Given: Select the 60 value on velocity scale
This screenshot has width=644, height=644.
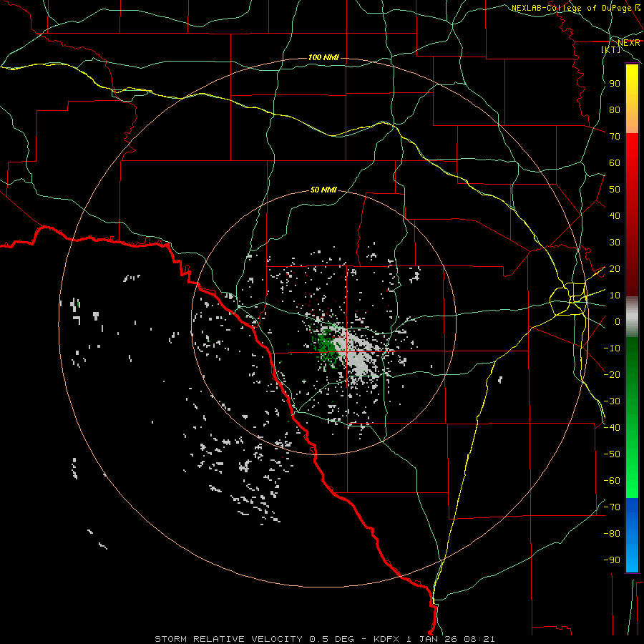Looking at the screenshot, I should 615,162.
